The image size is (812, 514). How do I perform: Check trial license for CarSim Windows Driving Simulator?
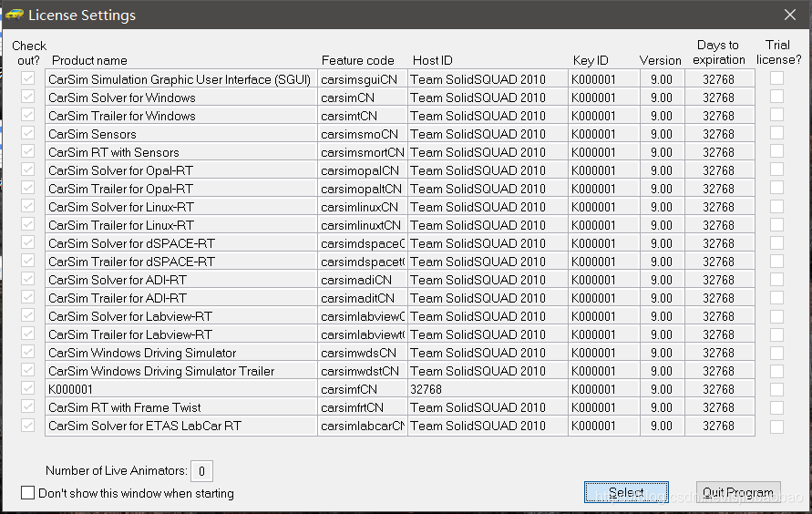(776, 352)
